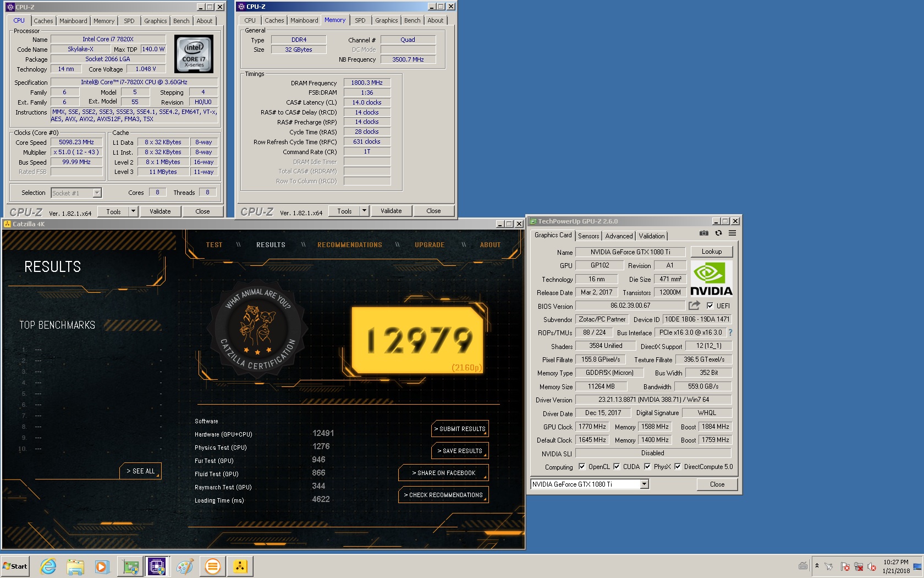Click the DRAM Frequency value 1800.3 MHz
Viewport: 924px width, 578px height.
[x=367, y=83]
